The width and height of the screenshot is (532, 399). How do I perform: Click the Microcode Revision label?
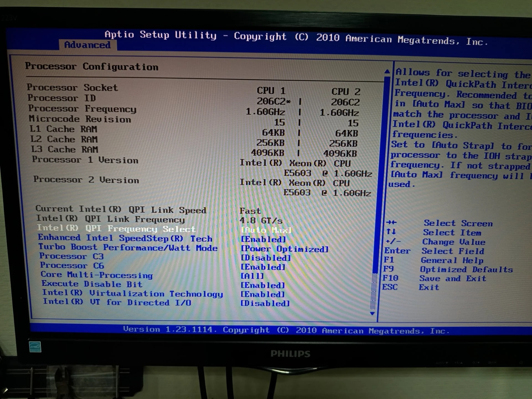[x=80, y=119]
